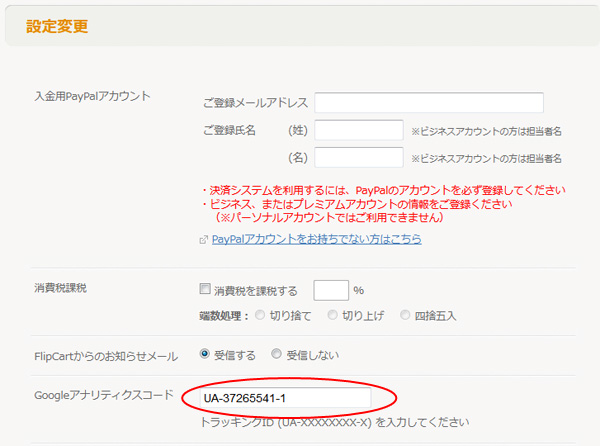Select 受信しない to stop notification emails
This screenshot has width=600, height=446.
(276, 353)
